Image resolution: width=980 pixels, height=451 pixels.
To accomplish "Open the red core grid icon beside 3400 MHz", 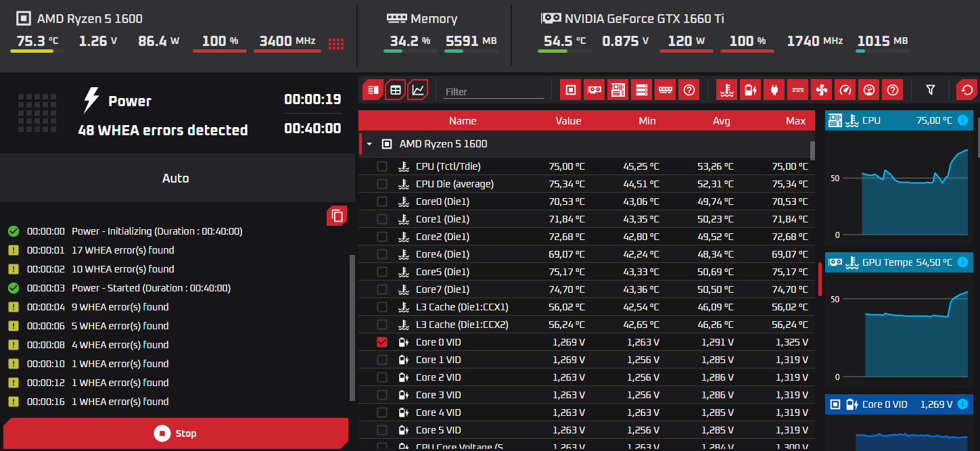I will [x=336, y=44].
